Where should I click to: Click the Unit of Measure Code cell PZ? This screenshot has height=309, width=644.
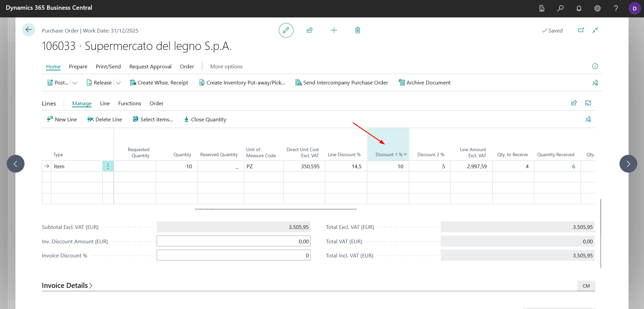click(x=264, y=167)
